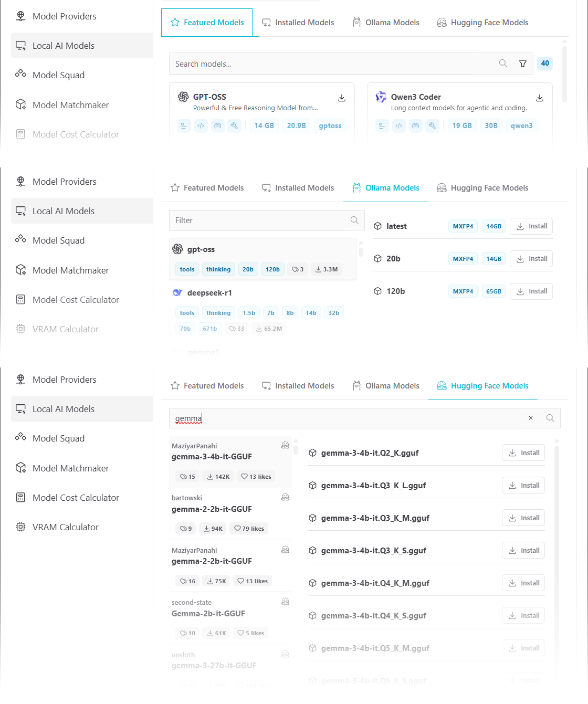The image size is (588, 704).
Task: Switch to the first Installed Models tab
Action: [x=298, y=23]
